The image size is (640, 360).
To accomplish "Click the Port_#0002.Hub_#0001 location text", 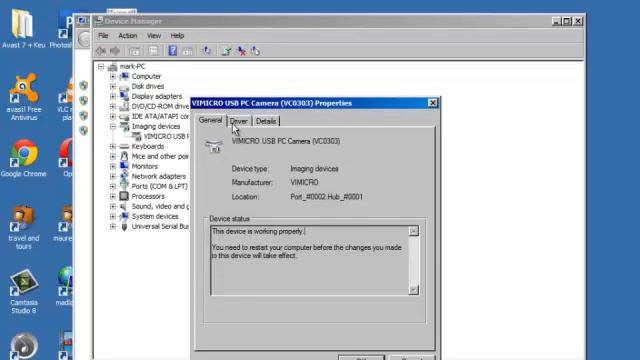I will pos(326,197).
